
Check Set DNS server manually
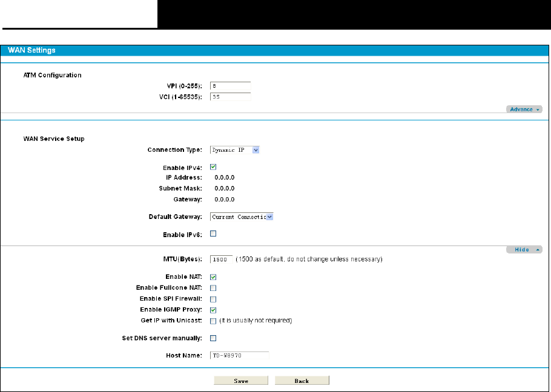click(213, 338)
